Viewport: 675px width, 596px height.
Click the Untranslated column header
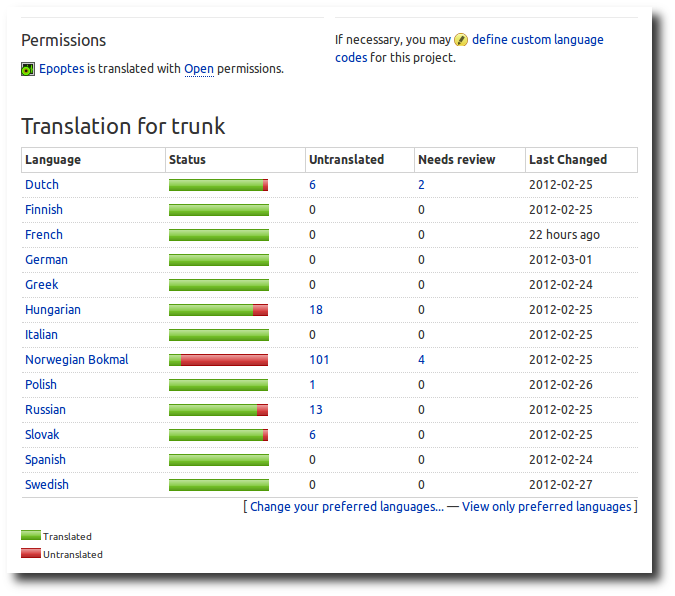(347, 160)
